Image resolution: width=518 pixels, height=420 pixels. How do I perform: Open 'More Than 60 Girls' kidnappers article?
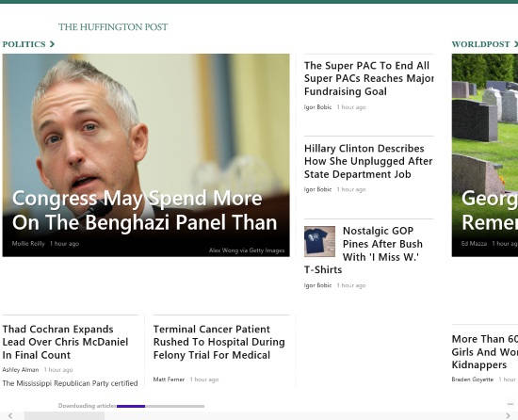click(485, 351)
